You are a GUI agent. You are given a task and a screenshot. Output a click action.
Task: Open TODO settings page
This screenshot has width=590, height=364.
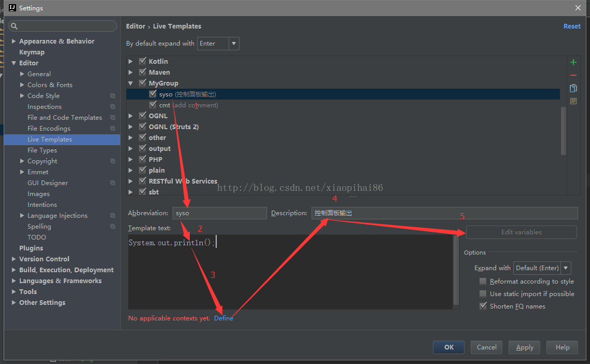tap(36, 237)
